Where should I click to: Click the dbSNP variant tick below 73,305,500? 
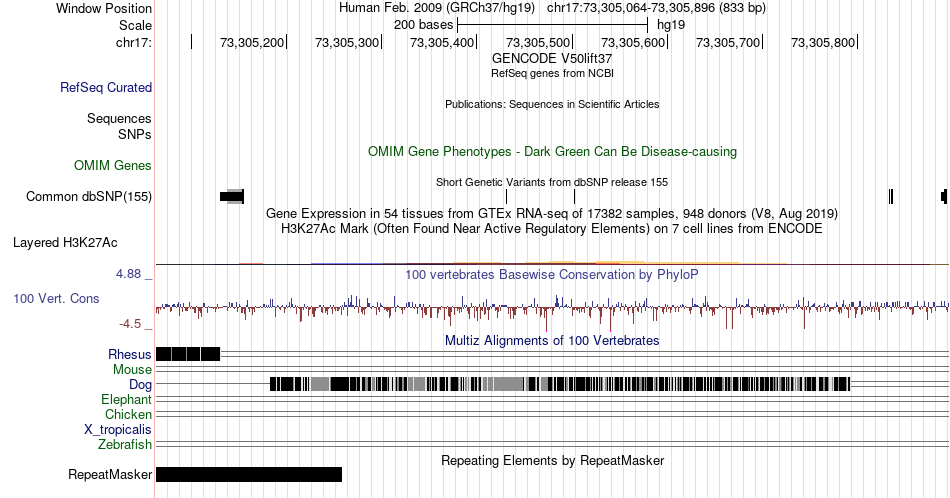(x=507, y=196)
